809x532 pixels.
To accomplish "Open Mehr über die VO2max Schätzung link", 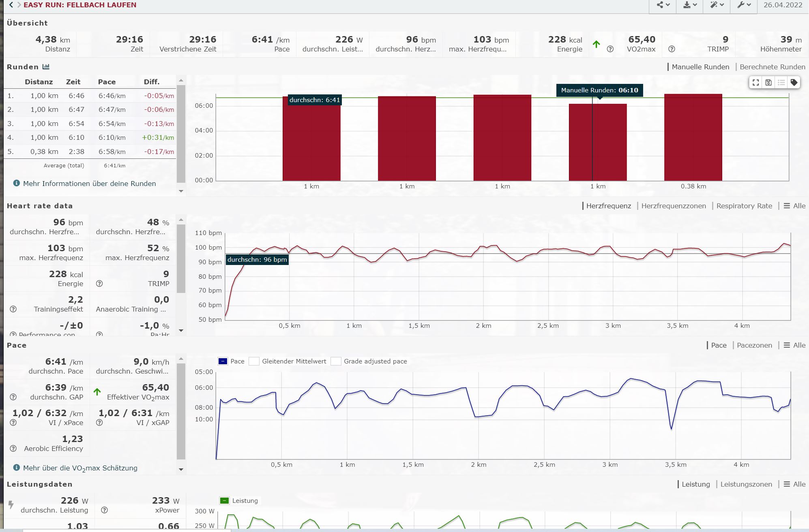I will (x=80, y=468).
